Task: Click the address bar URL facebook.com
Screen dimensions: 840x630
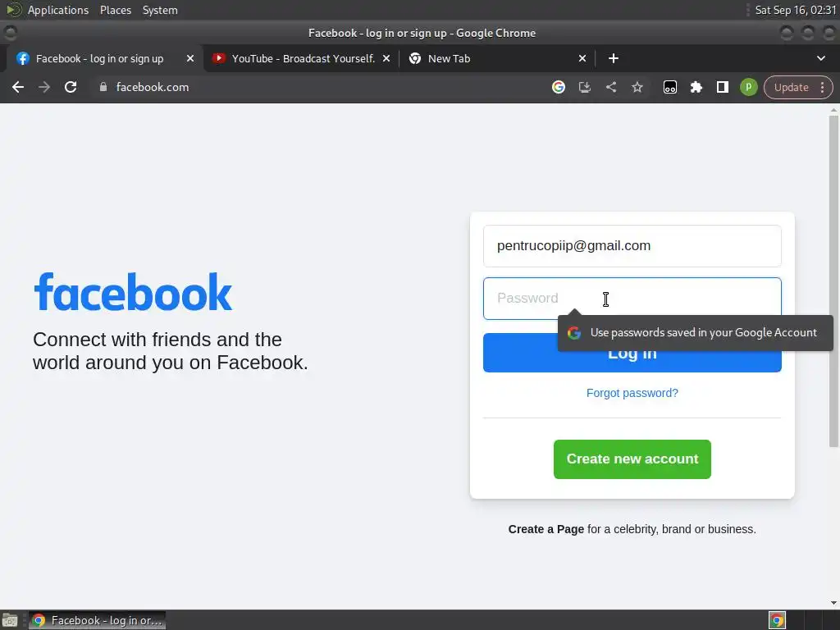Action: click(153, 87)
